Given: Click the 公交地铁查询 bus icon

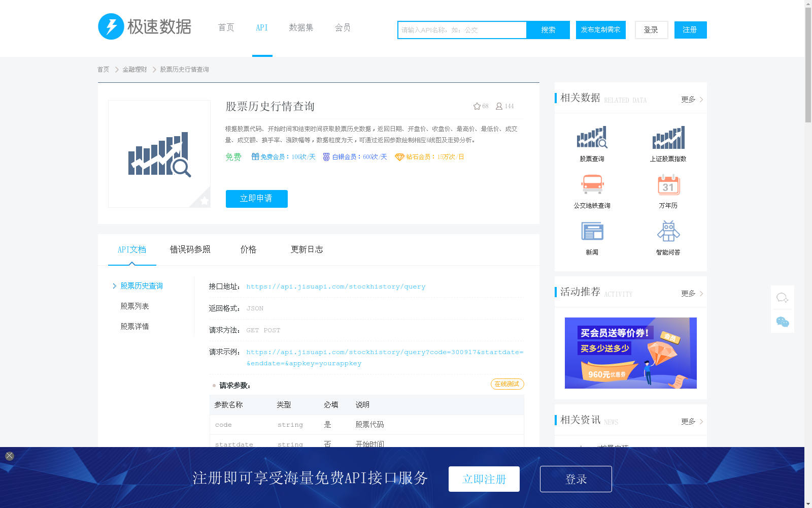Looking at the screenshot, I should coord(592,184).
